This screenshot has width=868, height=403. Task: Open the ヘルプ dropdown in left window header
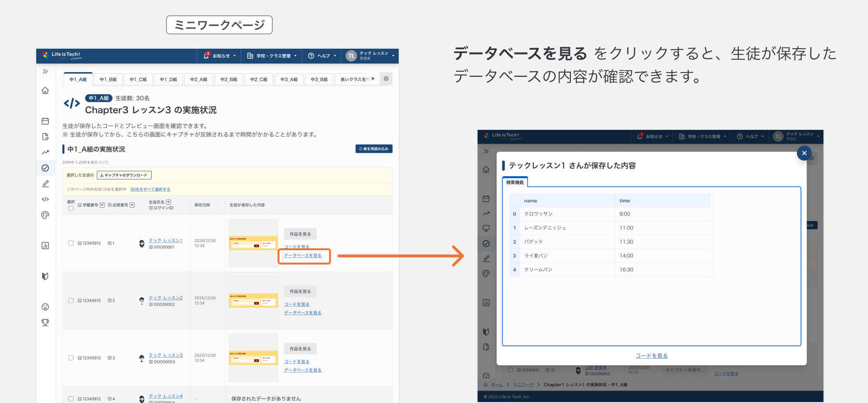point(322,56)
